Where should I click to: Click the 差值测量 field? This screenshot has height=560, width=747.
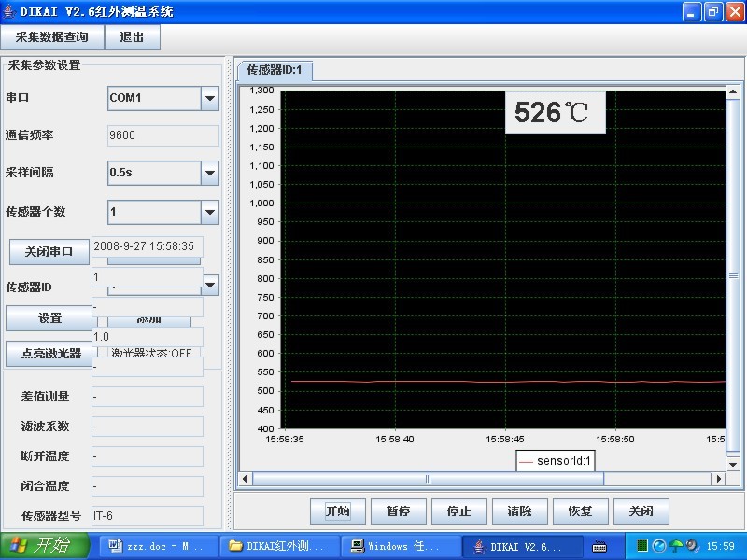pyautogui.click(x=148, y=397)
